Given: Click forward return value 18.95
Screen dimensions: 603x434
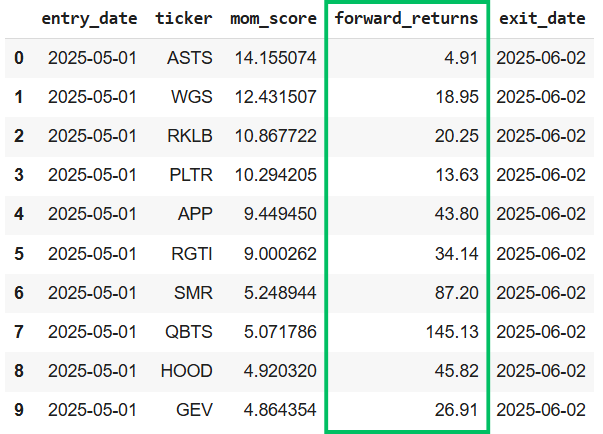Looking at the screenshot, I should click(x=456, y=97).
